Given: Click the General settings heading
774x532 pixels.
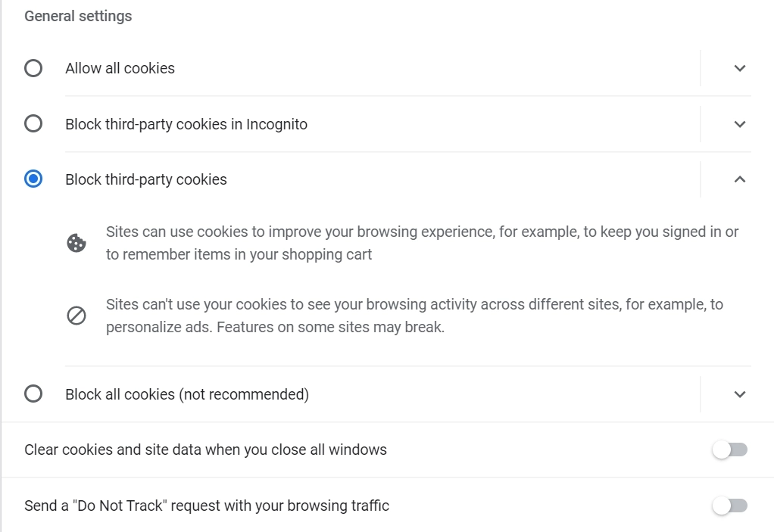Looking at the screenshot, I should (78, 16).
